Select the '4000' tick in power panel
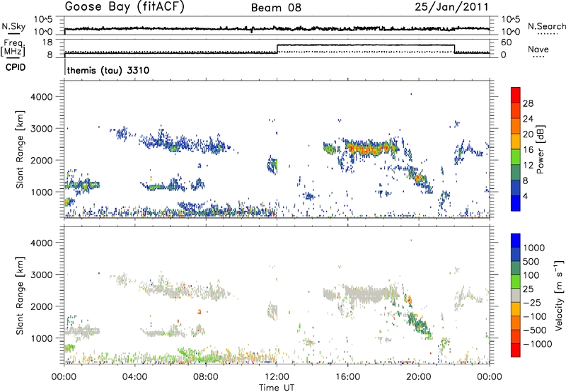 coord(42,97)
